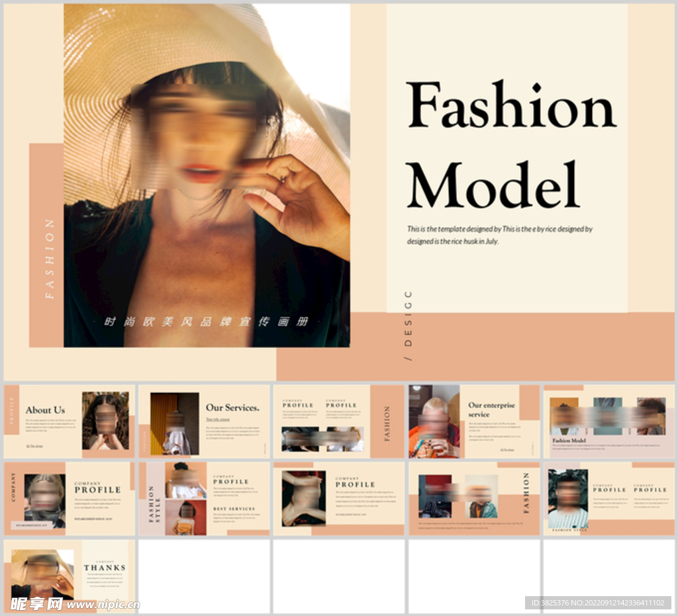Click the "BEST SERVICES" heading in the FASHION STYLE slide
The height and width of the screenshot is (616, 678).
pyautogui.click(x=234, y=509)
